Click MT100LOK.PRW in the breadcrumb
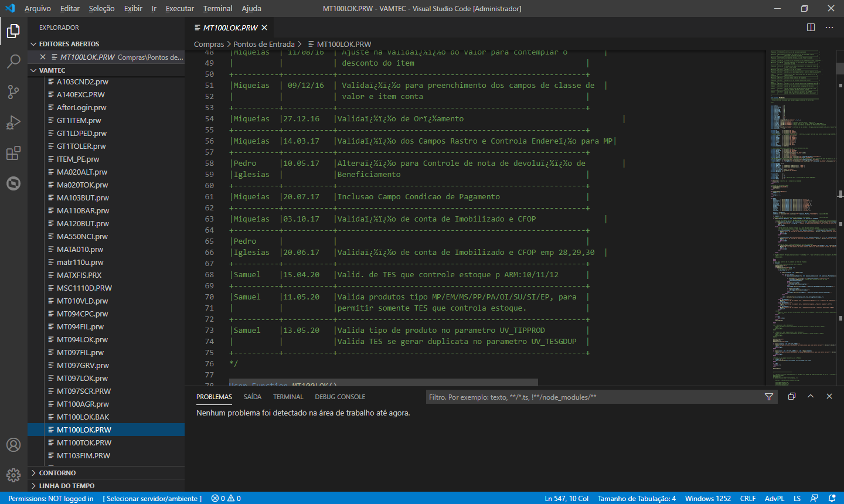 343,44
